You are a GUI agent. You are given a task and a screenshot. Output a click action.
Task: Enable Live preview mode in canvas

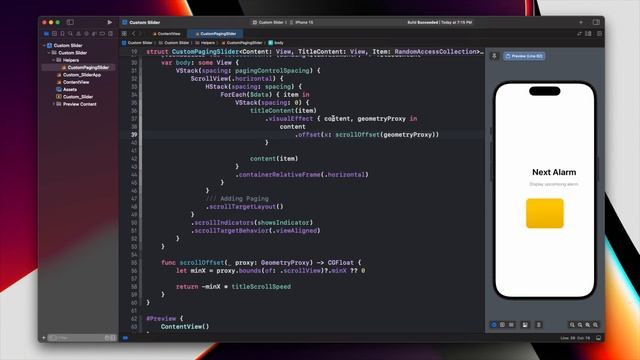[494, 325]
